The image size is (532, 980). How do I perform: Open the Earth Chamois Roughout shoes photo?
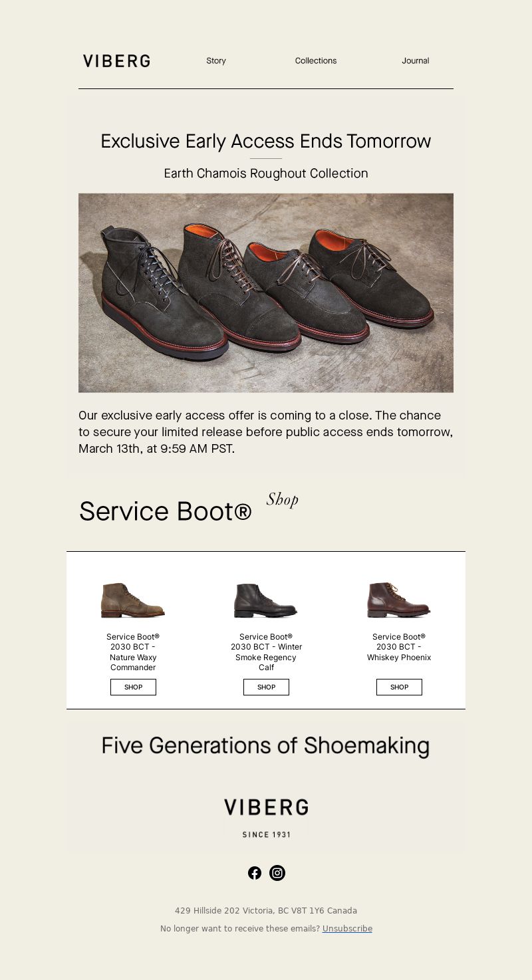[x=266, y=293]
